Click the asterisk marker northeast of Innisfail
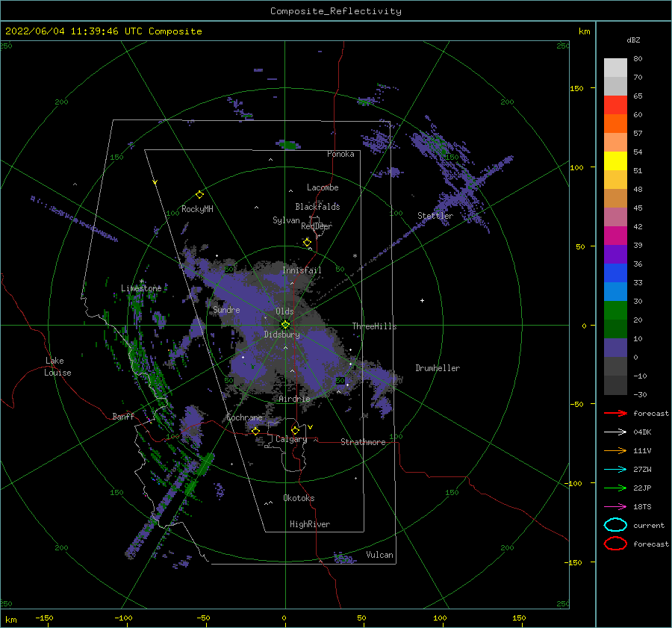Screen dimensions: 672x628 355,256
